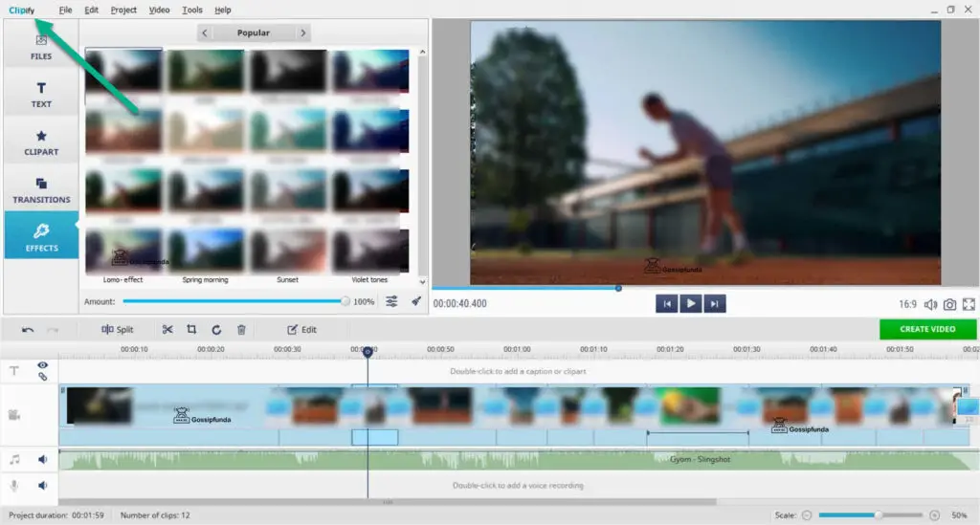
Task: Open the Popular effects category selector
Action: (x=253, y=33)
